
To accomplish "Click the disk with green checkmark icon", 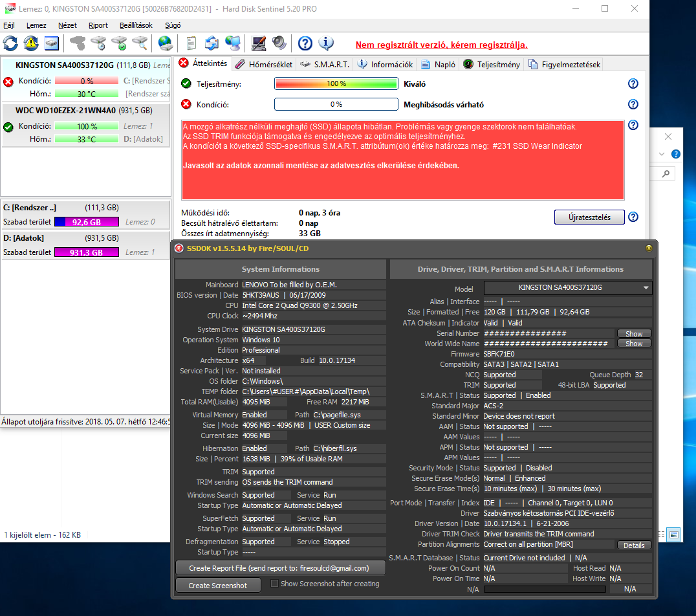I will (x=120, y=43).
